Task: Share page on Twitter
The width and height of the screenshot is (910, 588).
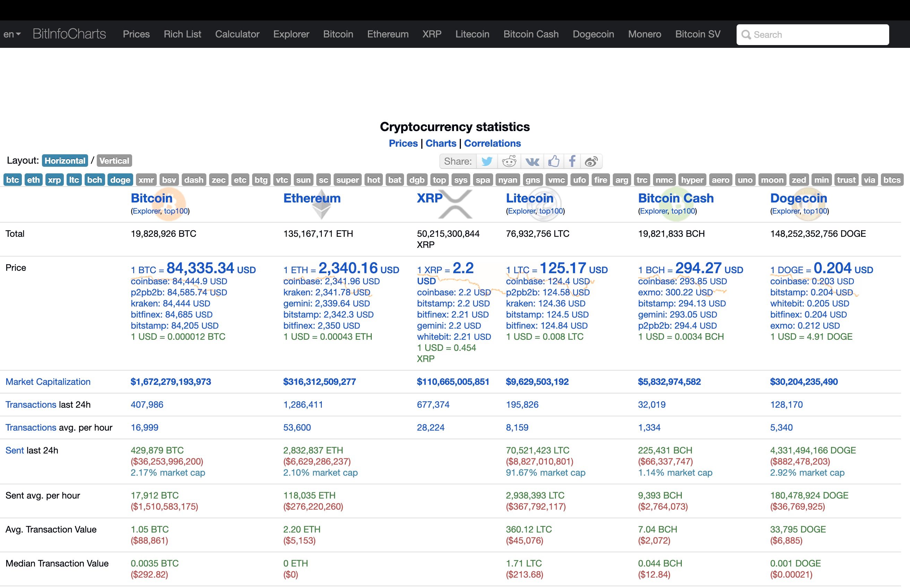Action: [487, 162]
